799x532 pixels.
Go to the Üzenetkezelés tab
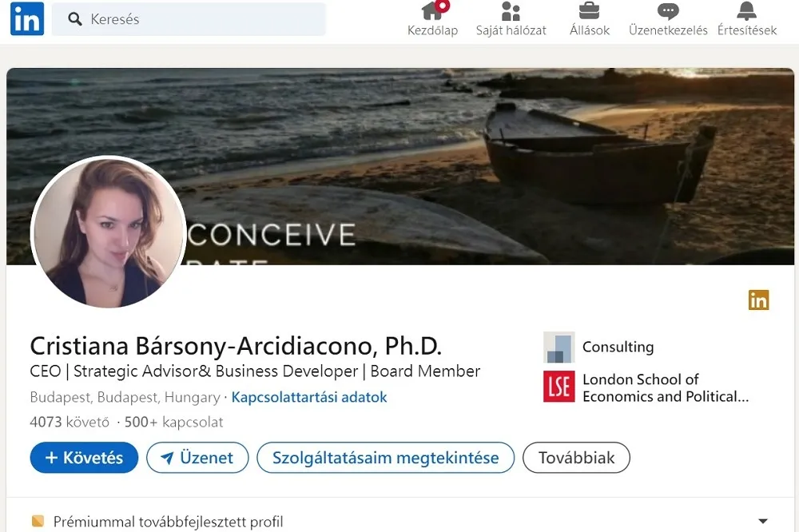coord(668,19)
